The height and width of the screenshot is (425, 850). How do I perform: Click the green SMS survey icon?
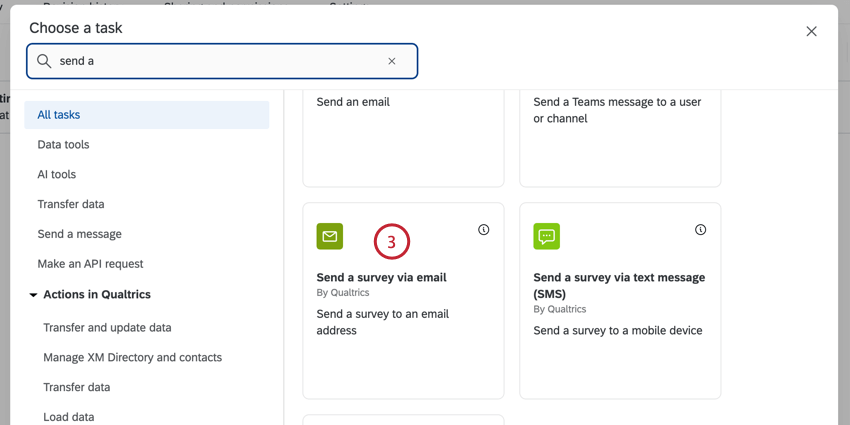coord(547,236)
